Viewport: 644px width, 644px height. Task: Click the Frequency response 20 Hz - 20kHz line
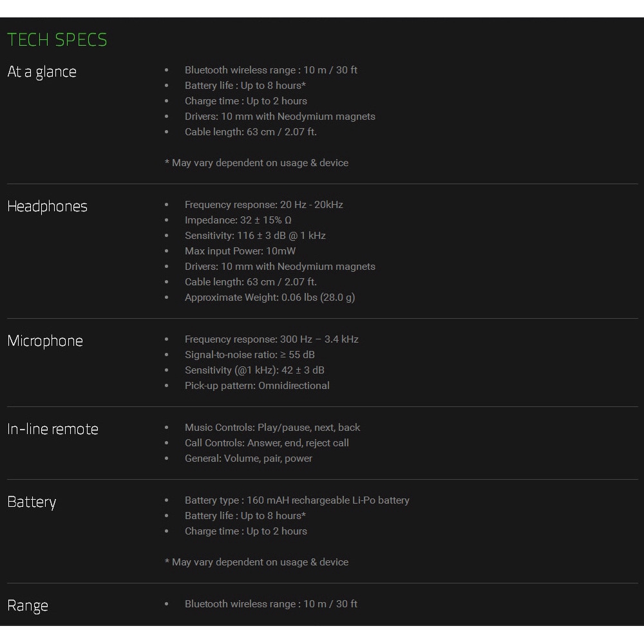[x=263, y=205]
